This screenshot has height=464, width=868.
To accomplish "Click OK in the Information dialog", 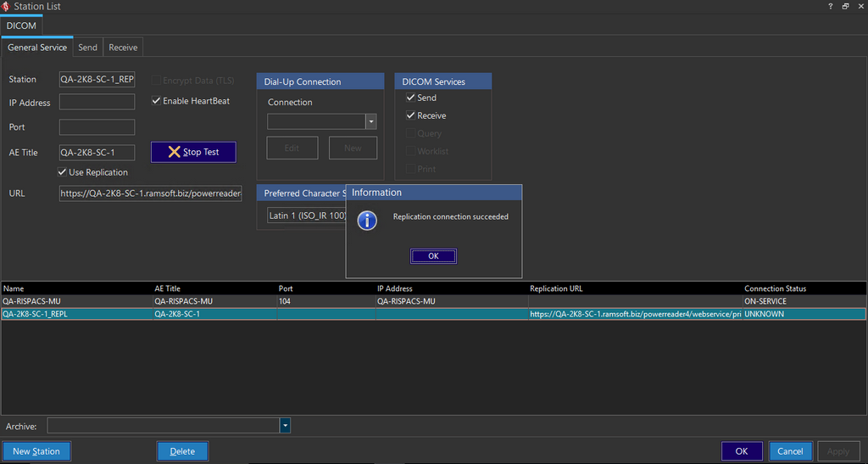I will 433,256.
